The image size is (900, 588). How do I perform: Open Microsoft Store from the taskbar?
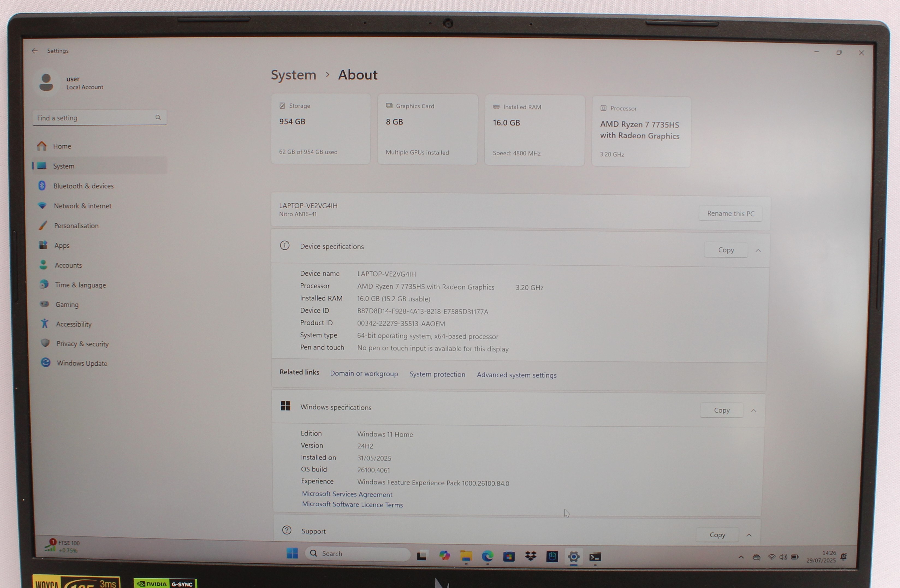(x=509, y=557)
